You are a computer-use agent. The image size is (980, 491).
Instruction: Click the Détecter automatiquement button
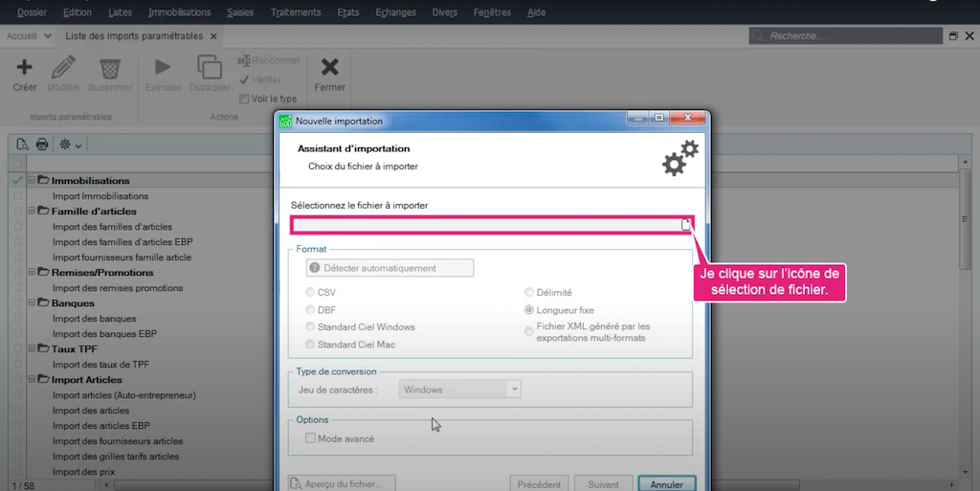(390, 267)
